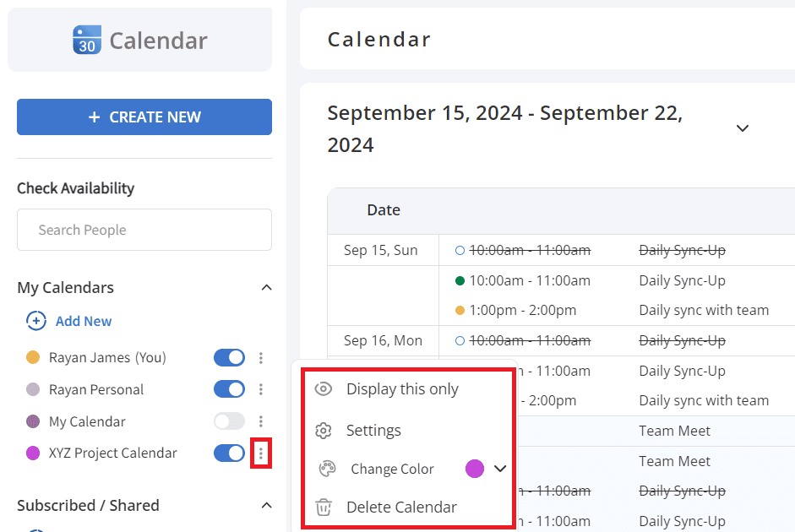
Task: Open three-dot options for My Calendar
Action: [x=260, y=421]
